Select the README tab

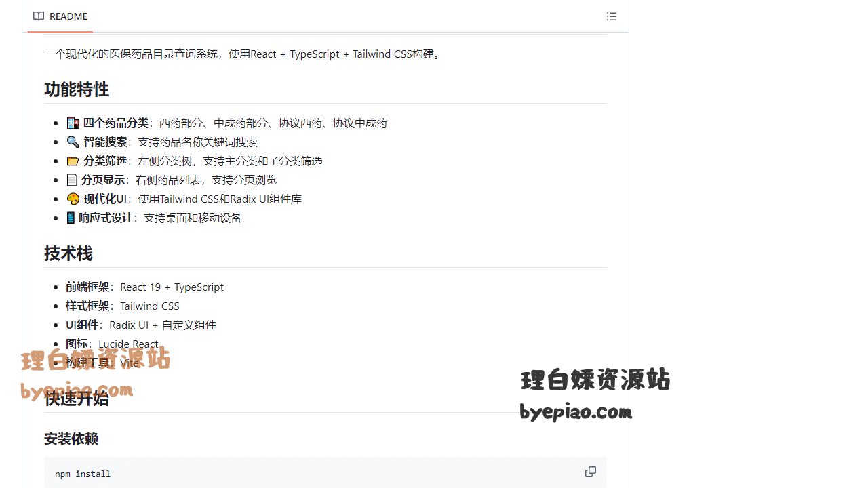60,16
